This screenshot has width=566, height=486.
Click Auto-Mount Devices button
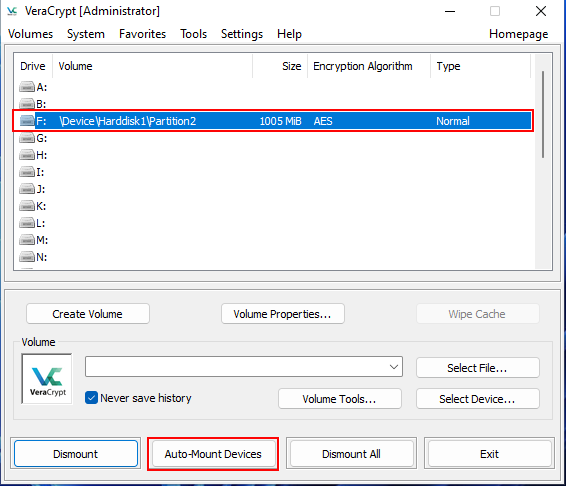click(213, 454)
